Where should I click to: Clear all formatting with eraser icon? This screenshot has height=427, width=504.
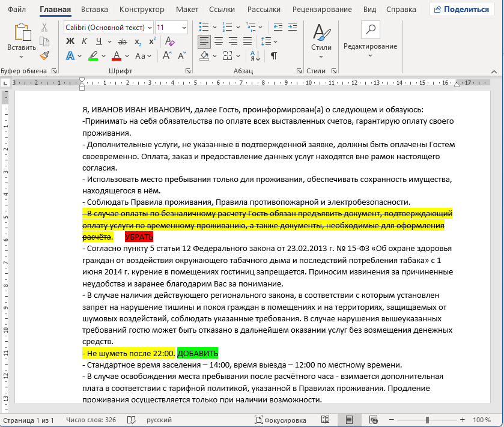pyautogui.click(x=169, y=41)
